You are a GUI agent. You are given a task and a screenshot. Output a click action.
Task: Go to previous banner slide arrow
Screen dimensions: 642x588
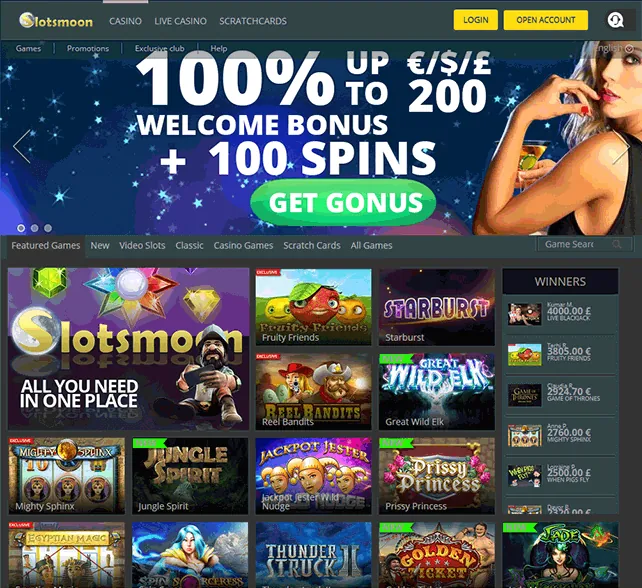(22, 147)
